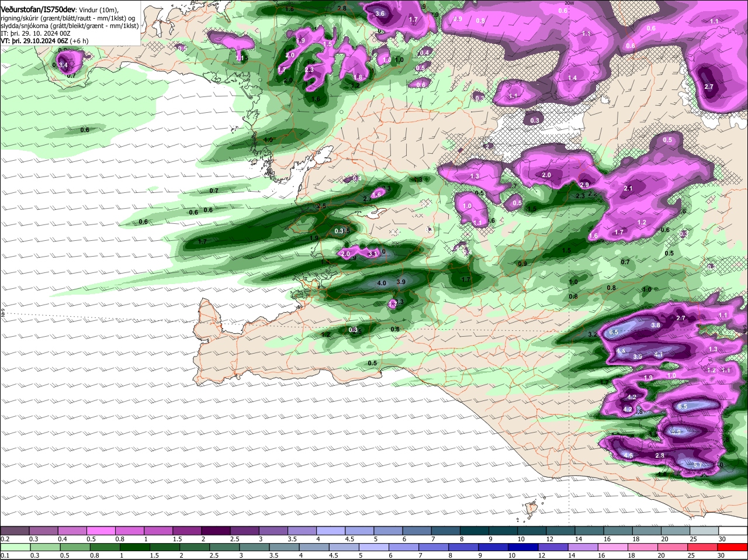748x560 pixels.
Task: Pick the deep blue swatch labeled 10 in lower legend
Action: (524, 547)
